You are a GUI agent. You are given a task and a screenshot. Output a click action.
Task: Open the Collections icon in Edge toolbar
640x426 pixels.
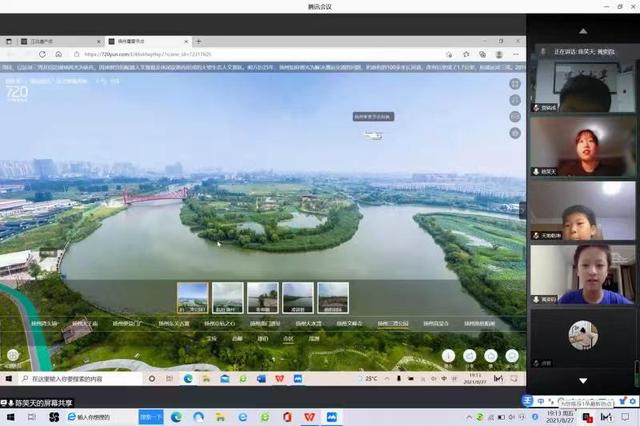(x=482, y=54)
